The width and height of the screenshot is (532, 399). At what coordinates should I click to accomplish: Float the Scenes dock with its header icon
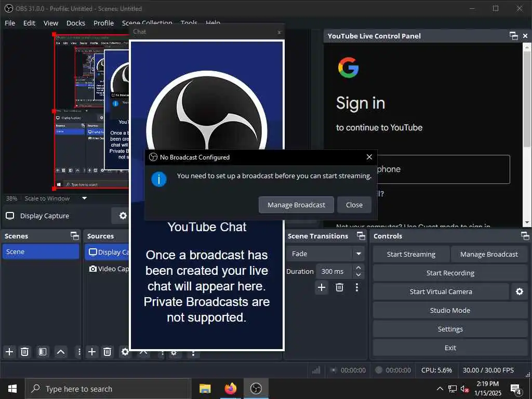coord(74,236)
